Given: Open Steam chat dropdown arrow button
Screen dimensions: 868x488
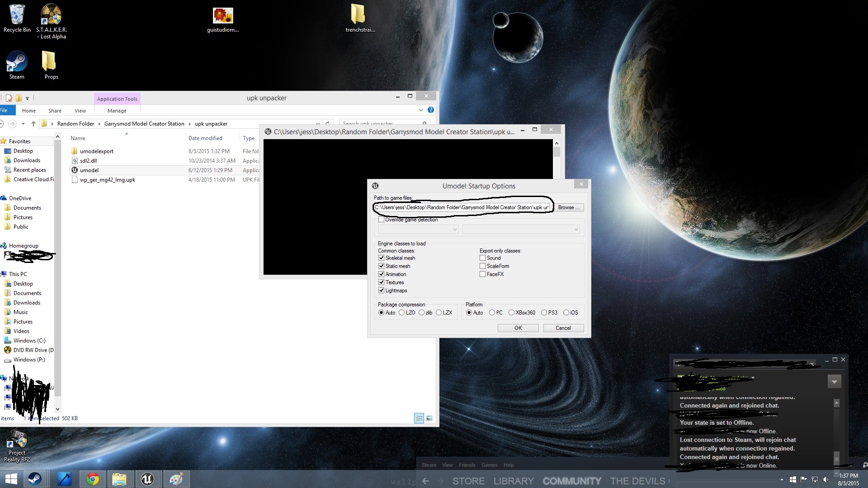Looking at the screenshot, I should [834, 382].
